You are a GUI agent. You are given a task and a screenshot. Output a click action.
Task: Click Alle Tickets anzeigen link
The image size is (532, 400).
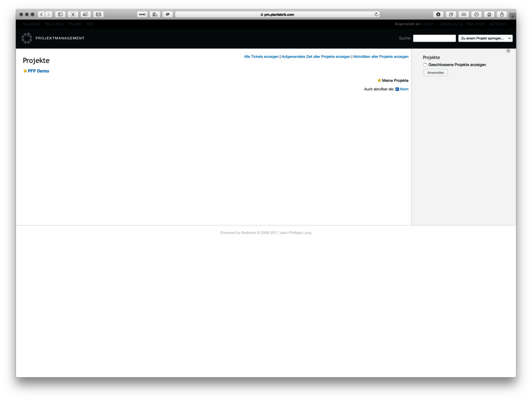click(261, 57)
